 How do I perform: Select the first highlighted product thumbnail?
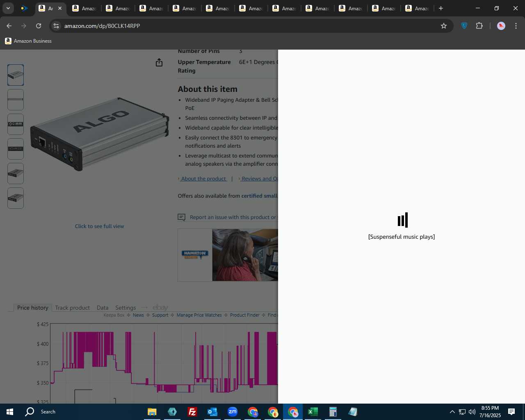click(16, 75)
